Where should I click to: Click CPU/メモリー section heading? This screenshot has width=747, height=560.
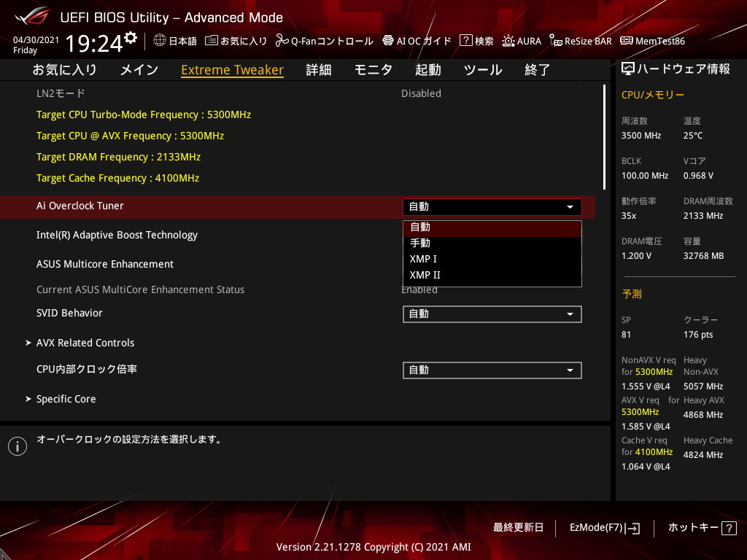653,95
